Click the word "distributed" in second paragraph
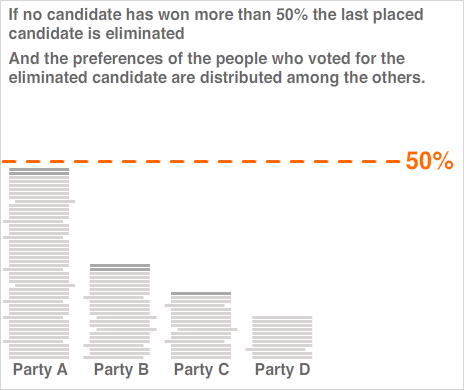Viewport: 464px width, 390px height. [x=241, y=77]
